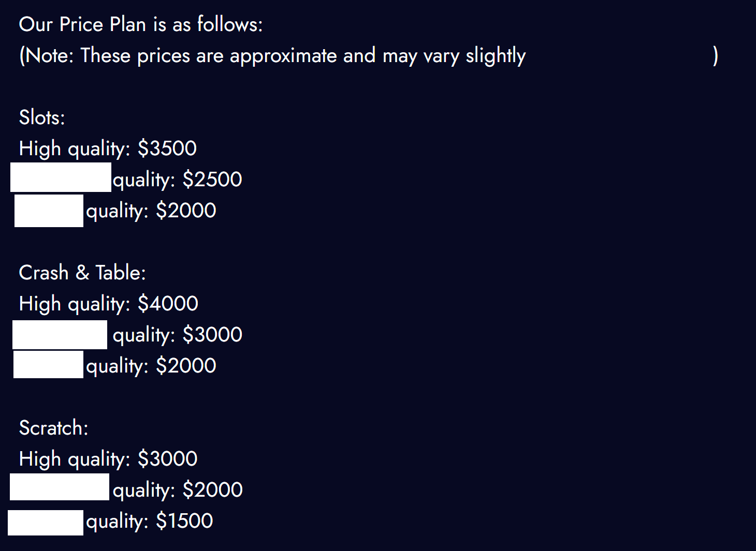Click the High quality $4000 line
756x551 pixels.
click(108, 304)
